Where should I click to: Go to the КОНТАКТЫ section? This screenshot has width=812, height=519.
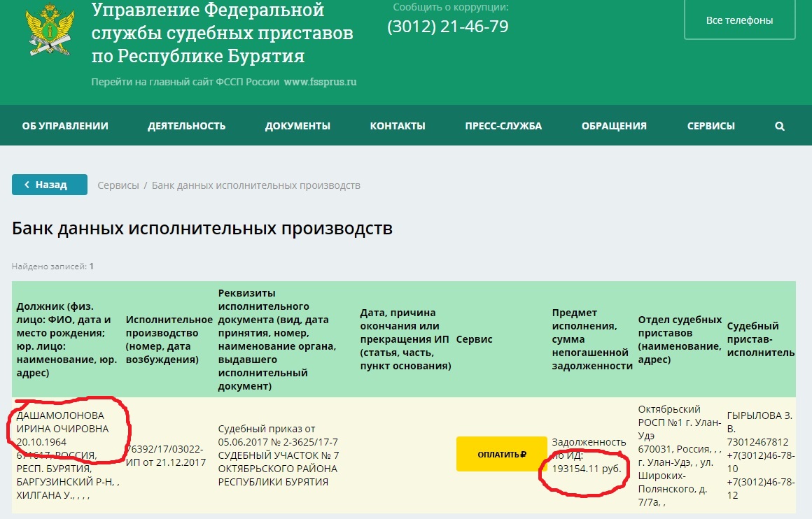[398, 127]
